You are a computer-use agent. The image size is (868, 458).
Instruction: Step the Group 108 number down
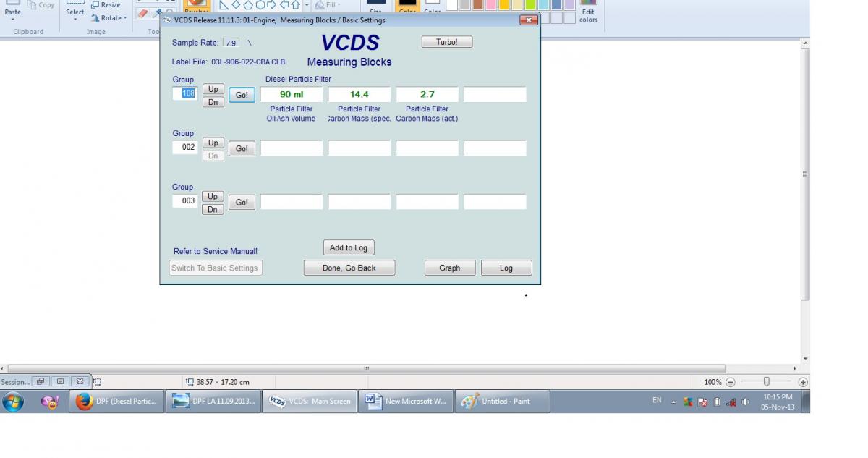(x=213, y=102)
